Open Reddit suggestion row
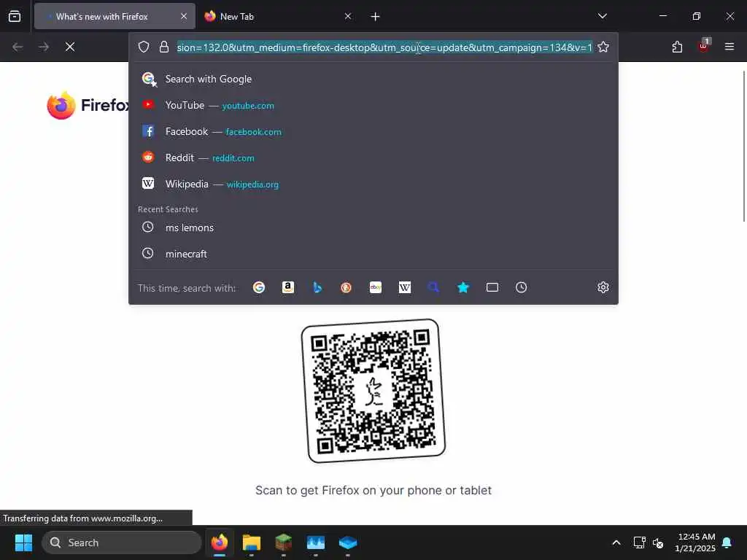747x560 pixels. tap(373, 157)
